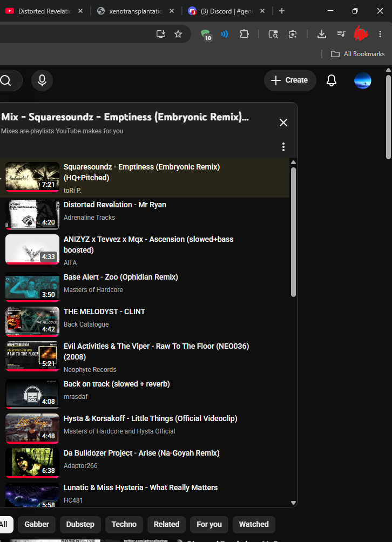Viewport: 392px width, 542px height.
Task: Click the 4:20 Distorted Revelation thumbnail
Action: point(32,215)
